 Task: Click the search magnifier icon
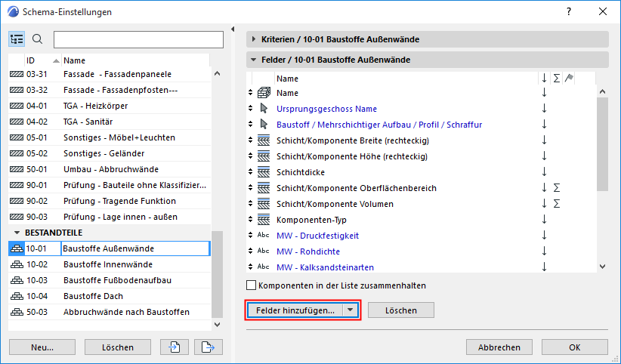[x=38, y=39]
